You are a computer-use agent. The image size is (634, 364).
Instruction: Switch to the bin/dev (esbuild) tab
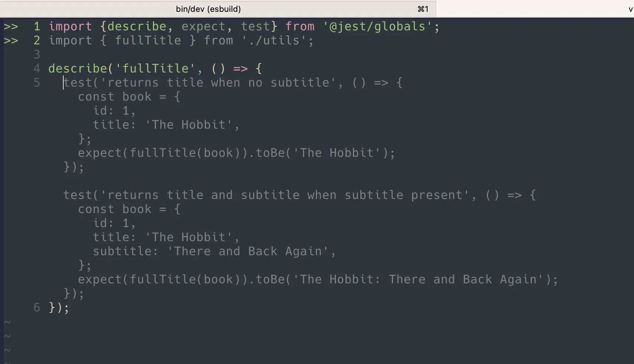pos(218,9)
